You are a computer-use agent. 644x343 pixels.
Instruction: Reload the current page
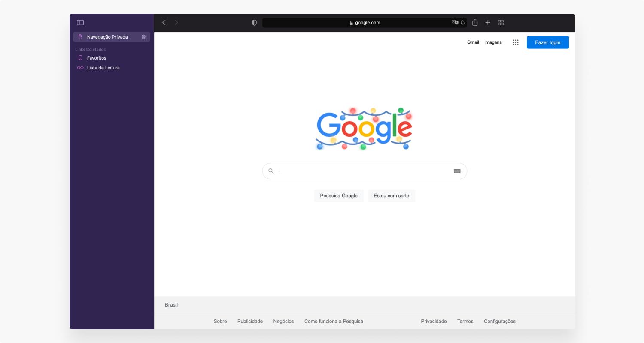(463, 23)
